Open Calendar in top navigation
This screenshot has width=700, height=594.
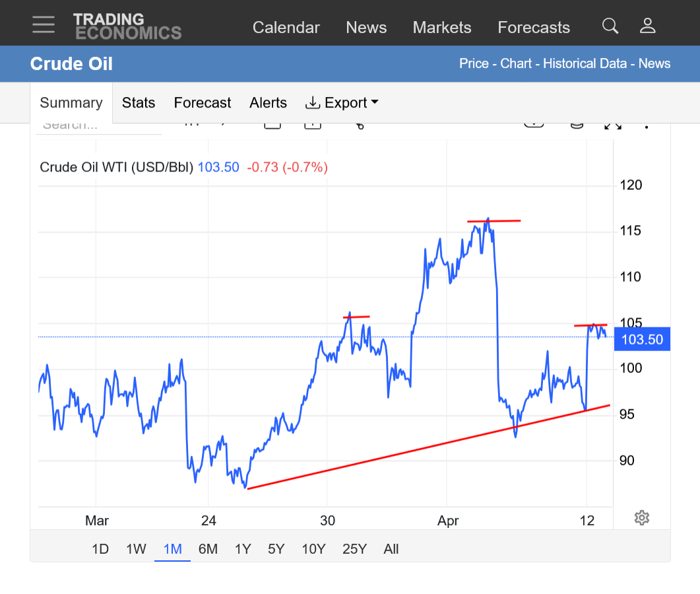point(286,28)
